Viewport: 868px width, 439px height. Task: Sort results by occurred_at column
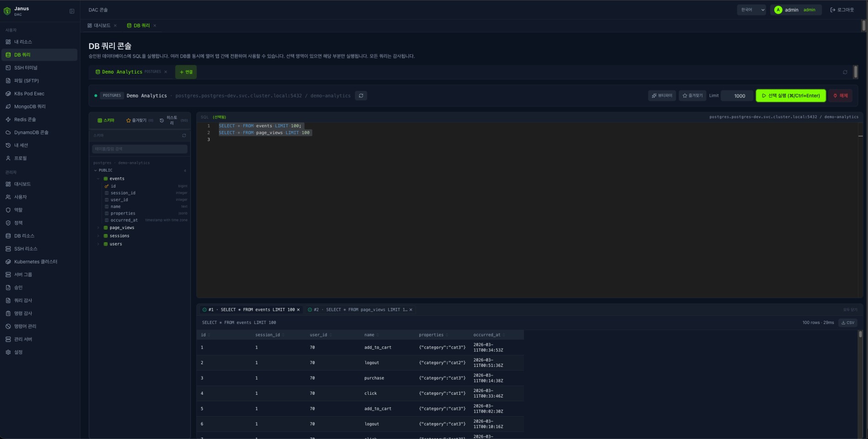click(x=489, y=335)
